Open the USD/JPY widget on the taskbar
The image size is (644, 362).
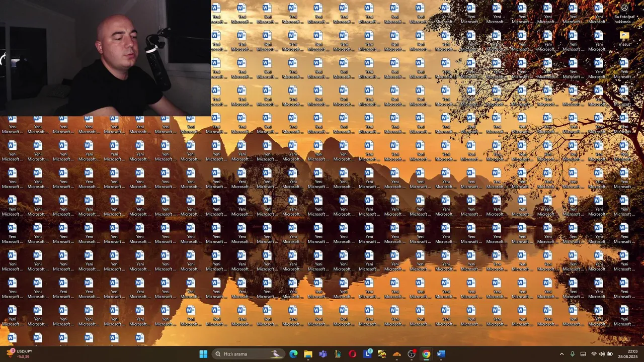point(19,354)
